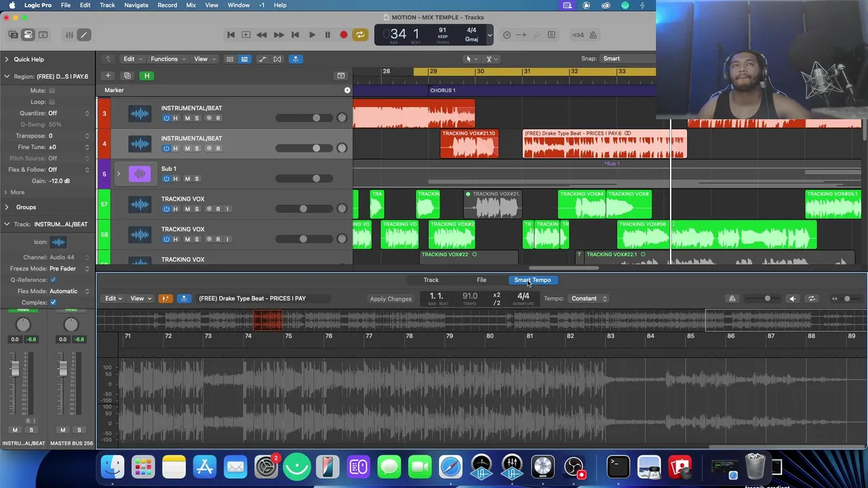868x488 pixels.
Task: Click the Add Track plus button
Action: pyautogui.click(x=108, y=75)
